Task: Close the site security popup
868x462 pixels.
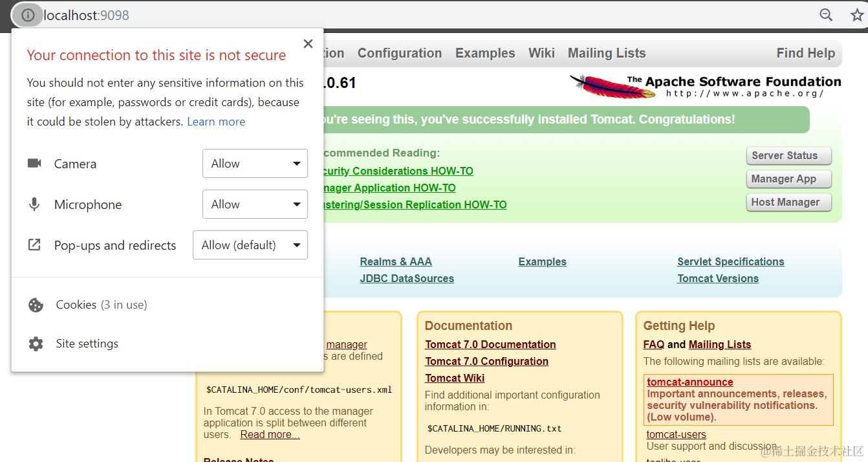Action: (308, 43)
